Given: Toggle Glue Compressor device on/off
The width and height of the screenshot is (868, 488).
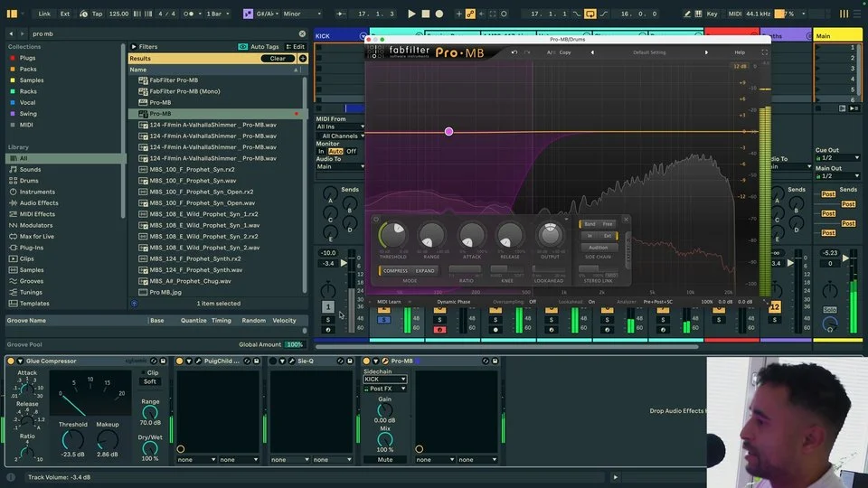Looking at the screenshot, I should (x=11, y=361).
